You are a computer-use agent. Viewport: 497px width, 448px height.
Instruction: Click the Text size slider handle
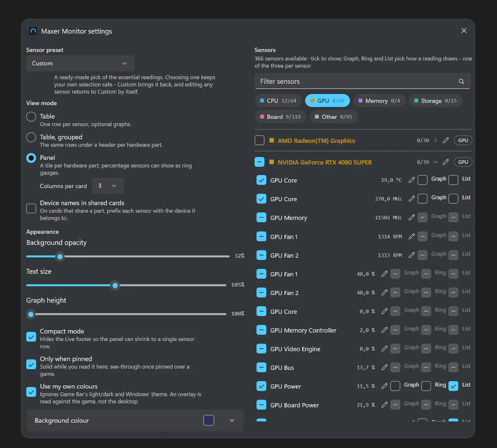coord(115,286)
